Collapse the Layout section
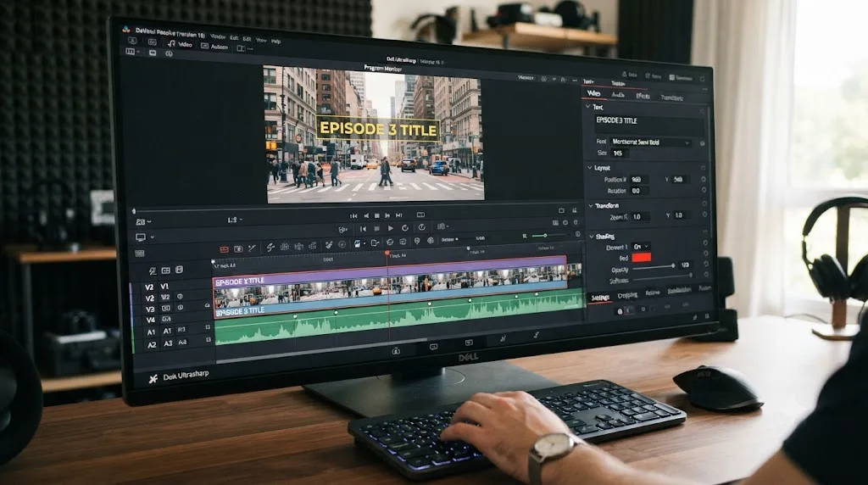This screenshot has height=485, width=868. click(x=590, y=167)
